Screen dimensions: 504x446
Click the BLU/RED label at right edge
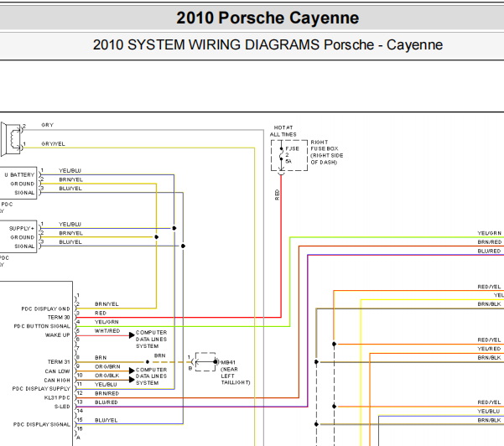click(x=489, y=252)
